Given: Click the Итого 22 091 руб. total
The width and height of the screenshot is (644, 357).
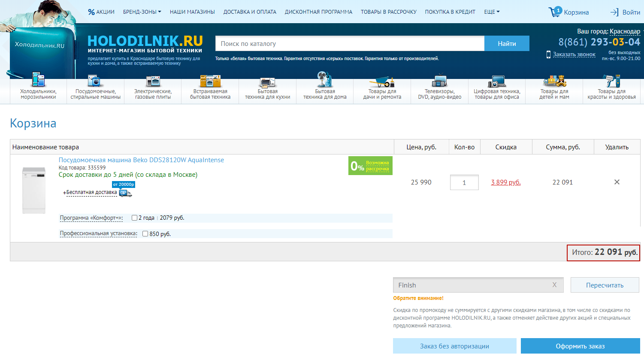Looking at the screenshot, I should pyautogui.click(x=604, y=252).
